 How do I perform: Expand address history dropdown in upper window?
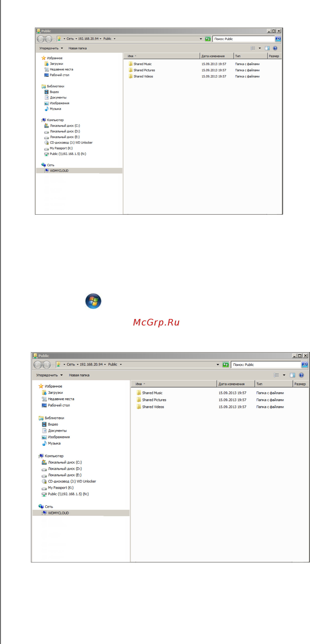click(x=201, y=39)
